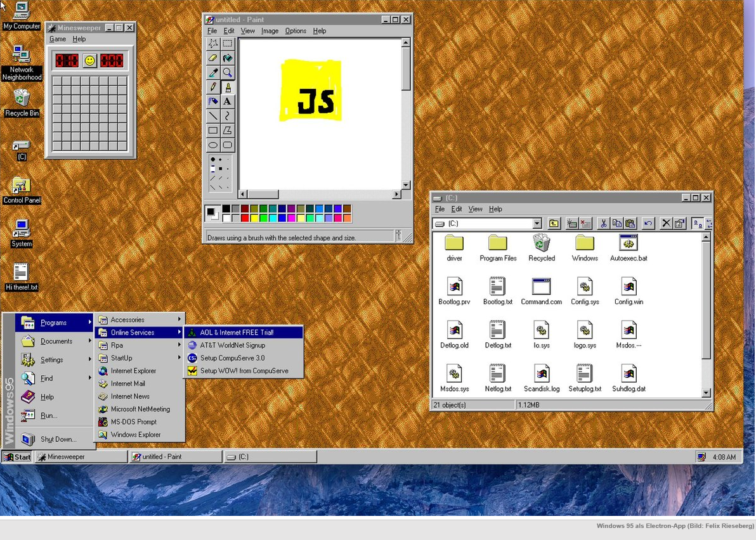Expand the StartUp submenu
Image resolution: width=756 pixels, height=540 pixels.
140,358
